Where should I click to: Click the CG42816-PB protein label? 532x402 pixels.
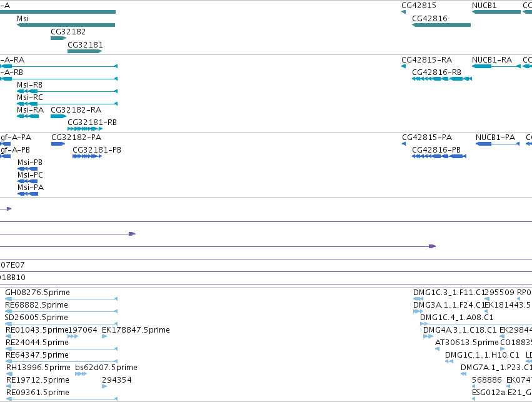[x=436, y=150]
